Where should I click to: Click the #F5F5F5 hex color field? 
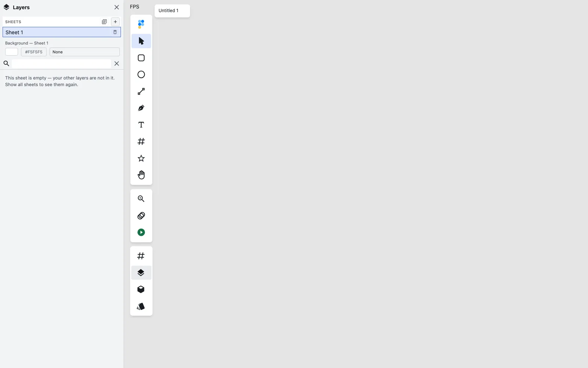tap(34, 52)
